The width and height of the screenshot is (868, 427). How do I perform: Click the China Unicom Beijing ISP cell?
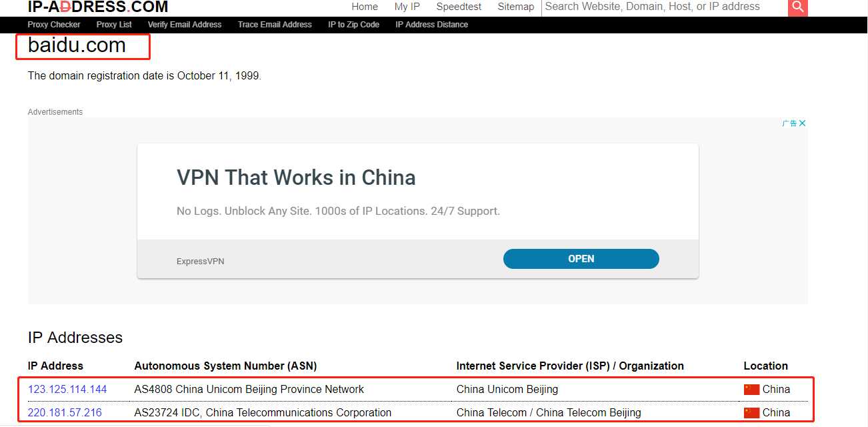[x=507, y=390]
